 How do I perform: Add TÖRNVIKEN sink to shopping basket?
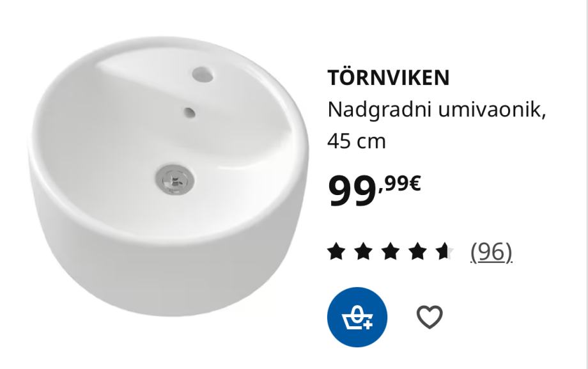[x=357, y=317]
